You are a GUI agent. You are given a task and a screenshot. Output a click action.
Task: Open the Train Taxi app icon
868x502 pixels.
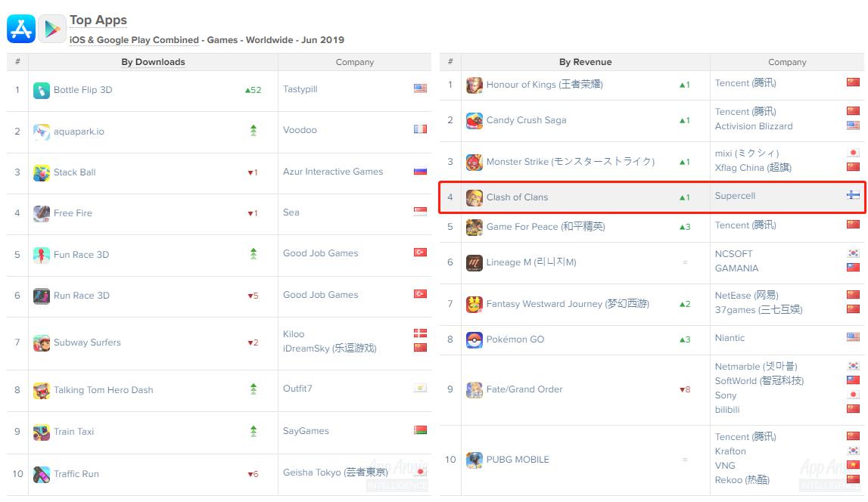pyautogui.click(x=42, y=432)
